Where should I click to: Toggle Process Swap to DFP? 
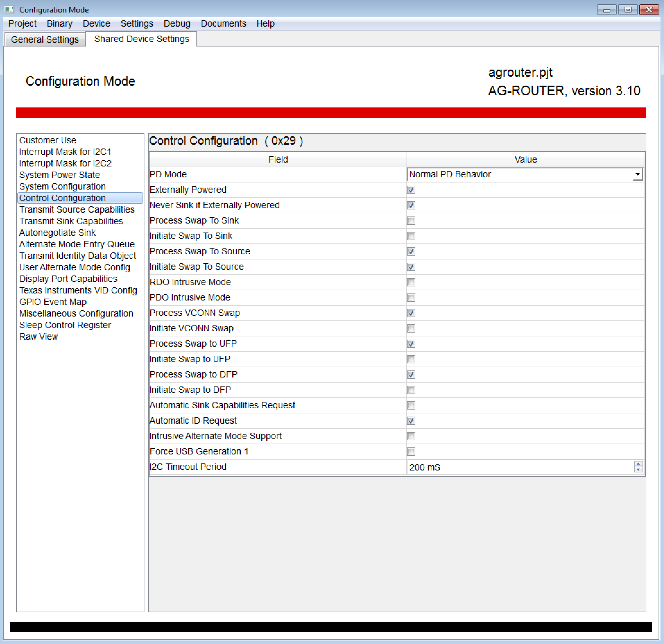[x=411, y=375]
